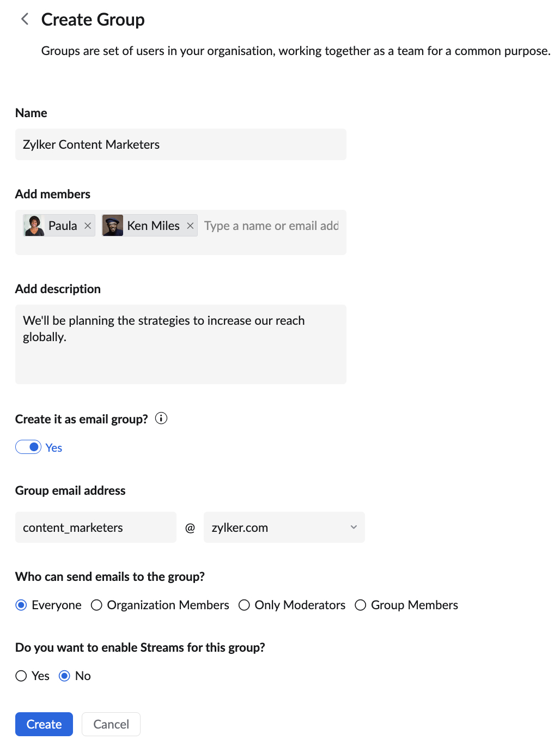Select Only Moderators radio button

[x=244, y=605]
